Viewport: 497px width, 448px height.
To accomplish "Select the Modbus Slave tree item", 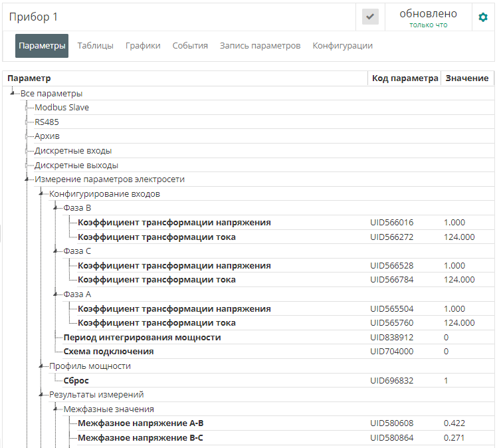I will (x=62, y=108).
